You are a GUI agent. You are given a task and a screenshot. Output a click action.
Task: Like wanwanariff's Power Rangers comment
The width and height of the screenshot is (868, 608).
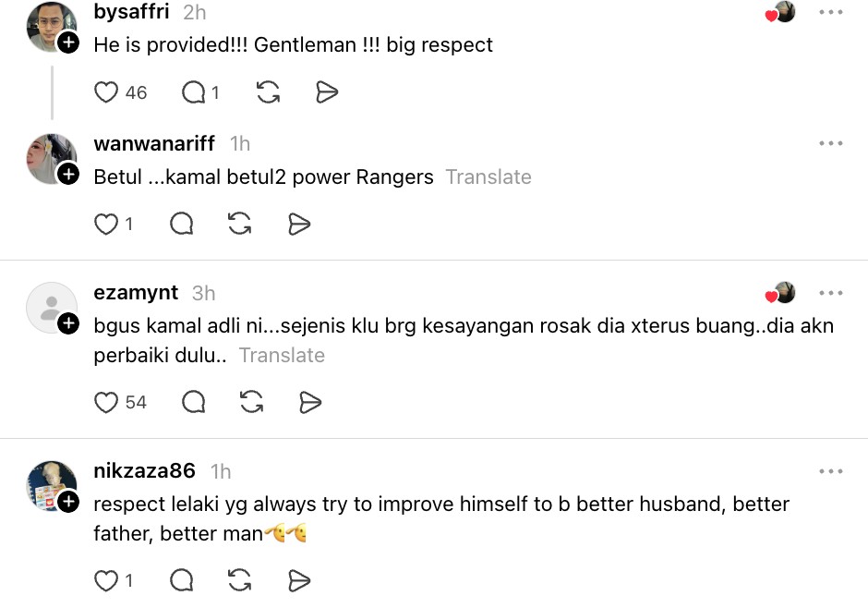pyautogui.click(x=107, y=225)
